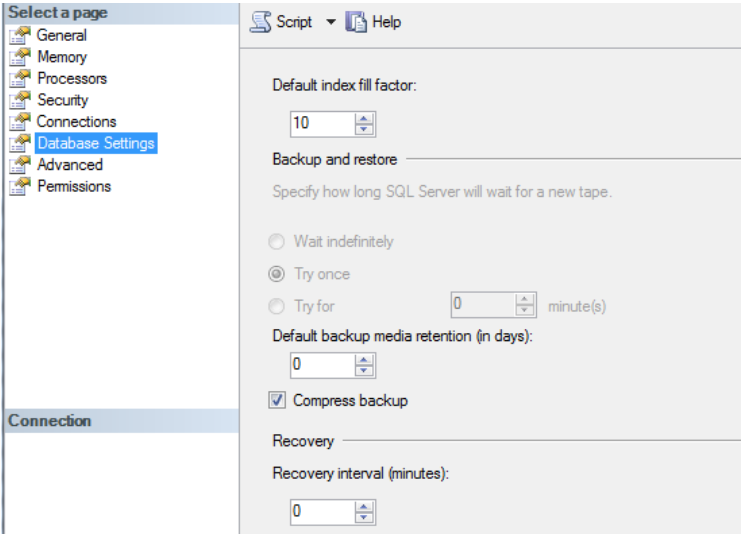The height and width of the screenshot is (535, 745).
Task: Select the Try once radio option
Action: 279,274
